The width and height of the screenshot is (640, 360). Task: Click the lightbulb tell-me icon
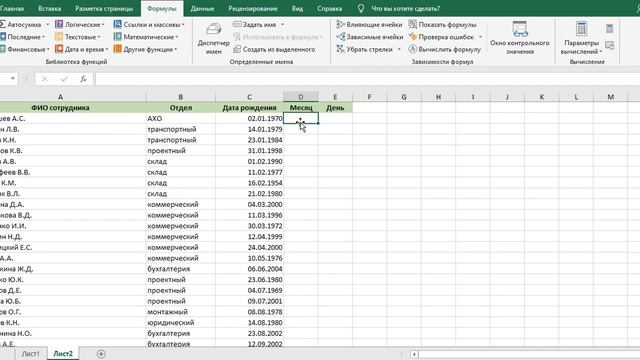(x=360, y=8)
